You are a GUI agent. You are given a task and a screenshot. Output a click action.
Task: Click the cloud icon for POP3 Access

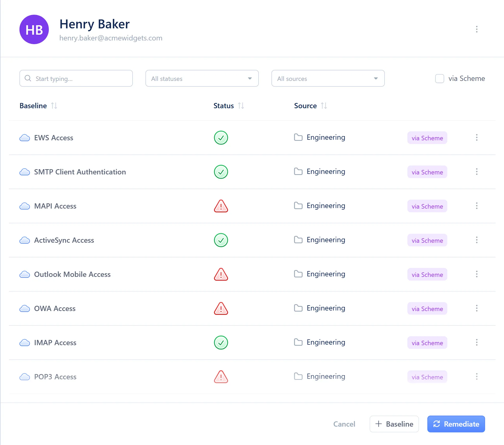point(25,377)
